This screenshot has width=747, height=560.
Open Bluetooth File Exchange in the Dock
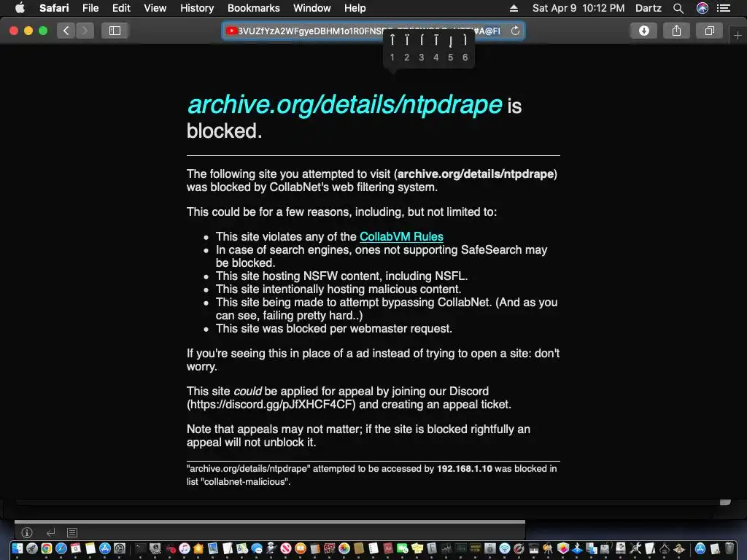(x=578, y=548)
